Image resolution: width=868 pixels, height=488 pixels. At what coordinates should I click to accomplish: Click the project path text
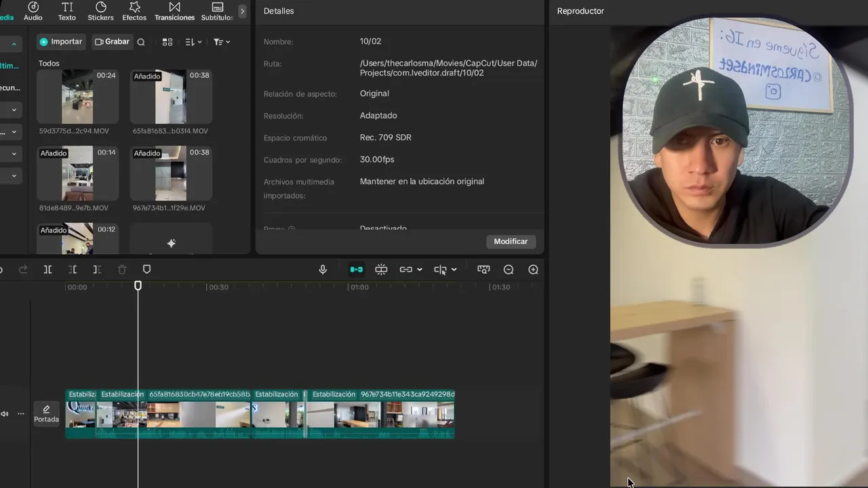pos(448,68)
